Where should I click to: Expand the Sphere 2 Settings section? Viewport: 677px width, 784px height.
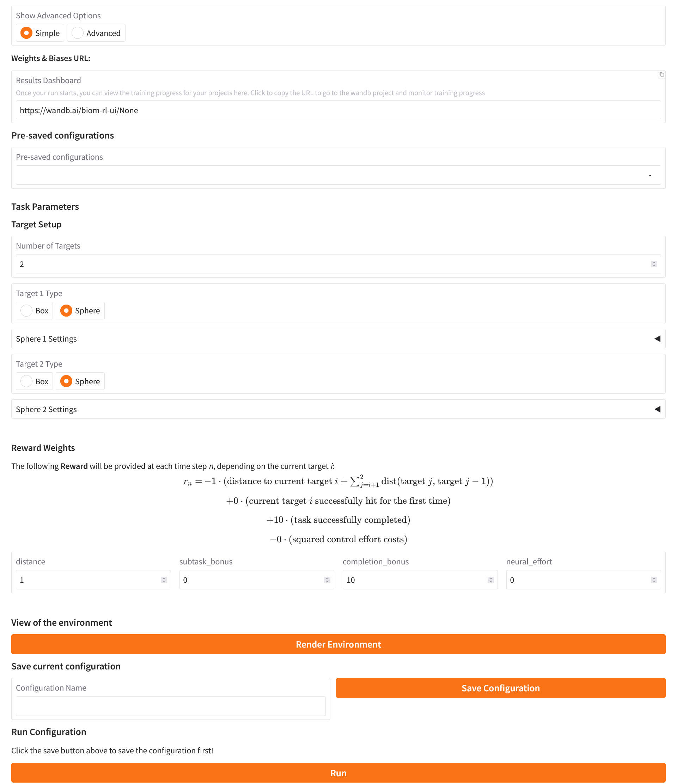pyautogui.click(x=338, y=409)
